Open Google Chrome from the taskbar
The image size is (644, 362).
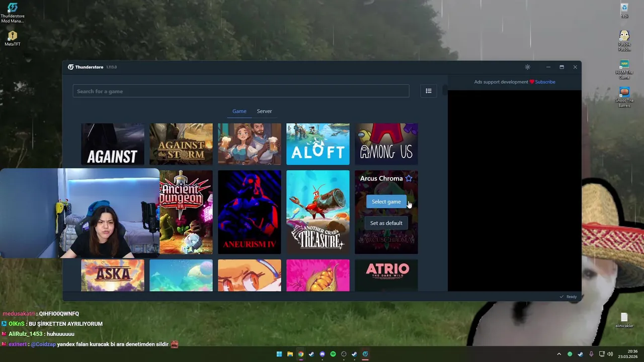301,354
